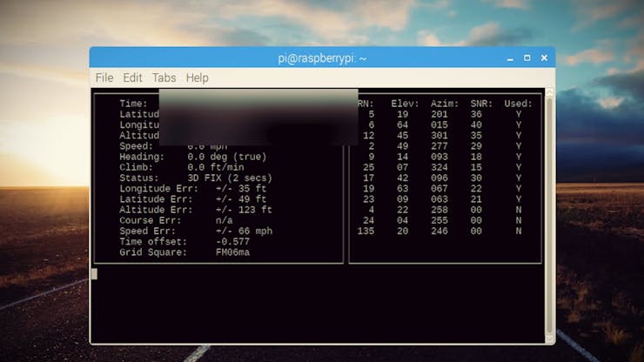This screenshot has width=644, height=362.
Task: Click azimuth value 201
Action: point(439,114)
